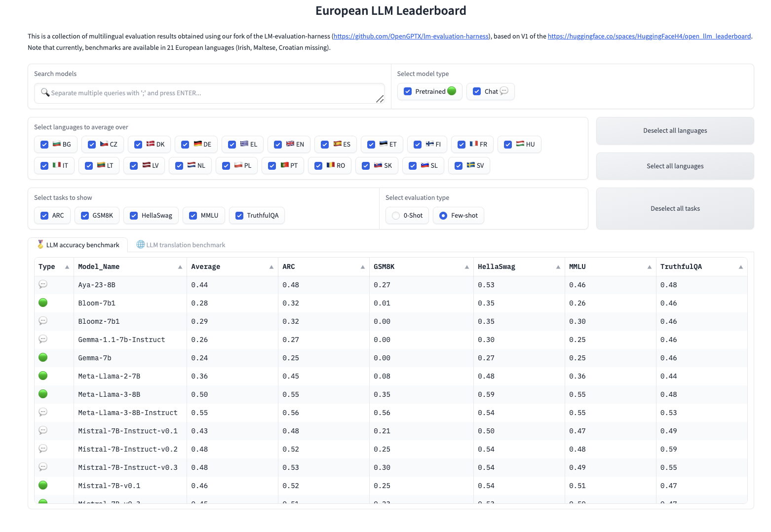Toggle the NL language checkbox

179,166
